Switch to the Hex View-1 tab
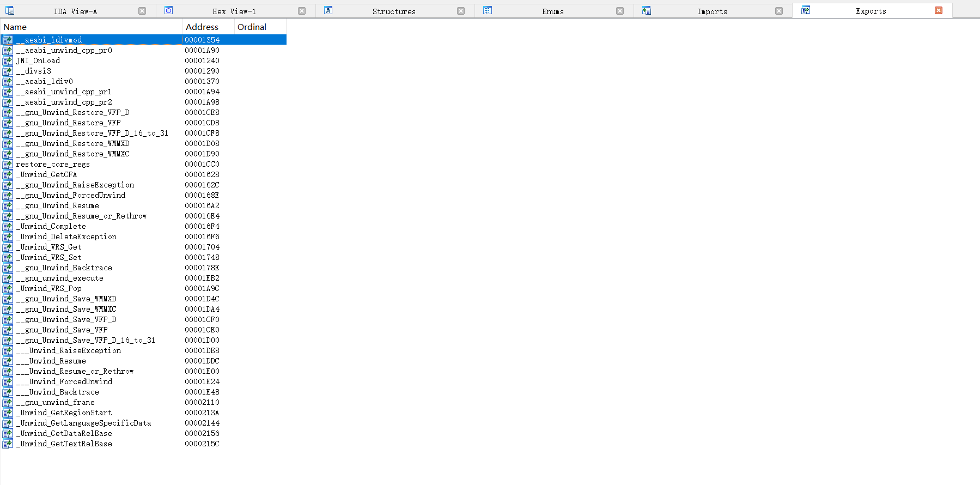Screen dimensions: 980x485 pyautogui.click(x=234, y=11)
